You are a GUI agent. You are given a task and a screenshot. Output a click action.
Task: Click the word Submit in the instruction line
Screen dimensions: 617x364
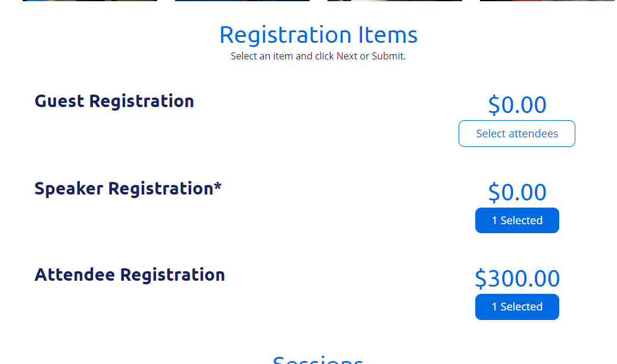tap(388, 57)
